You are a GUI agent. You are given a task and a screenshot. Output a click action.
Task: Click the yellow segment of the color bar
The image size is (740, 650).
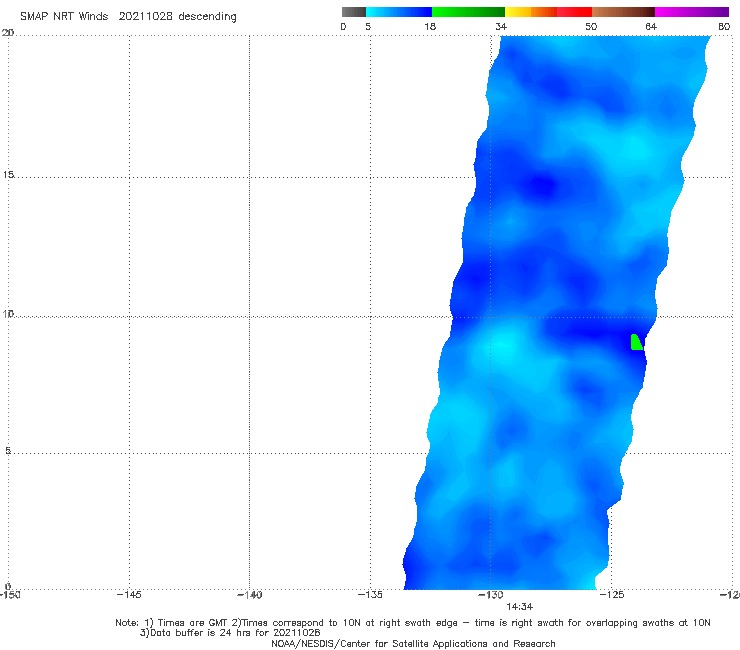(518, 12)
